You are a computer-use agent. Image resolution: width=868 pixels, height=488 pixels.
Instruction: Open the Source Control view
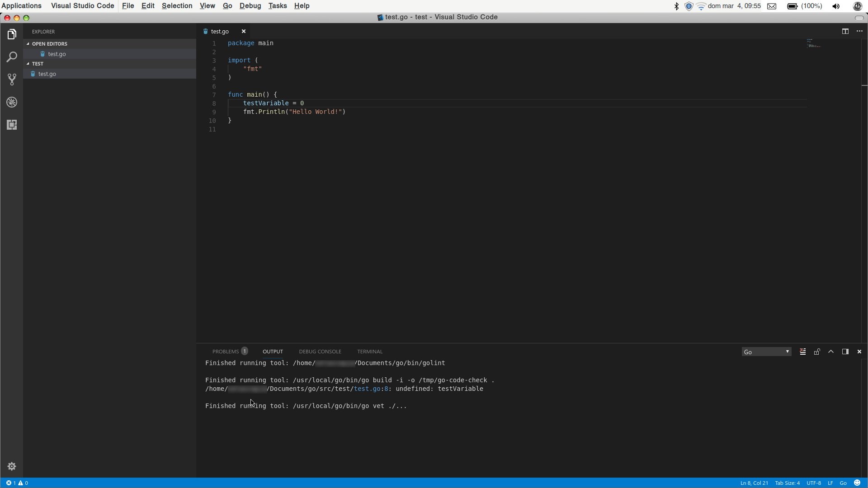point(11,79)
